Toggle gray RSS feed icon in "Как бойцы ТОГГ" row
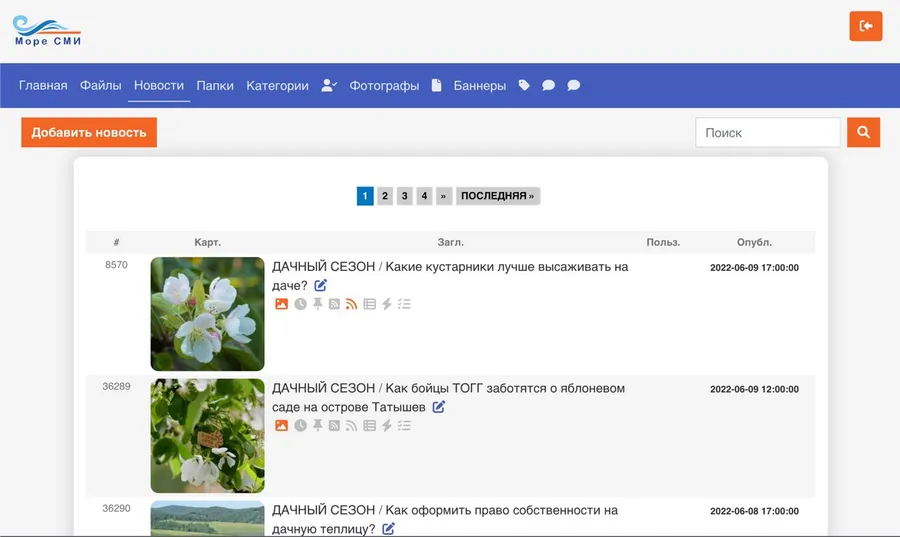The height and width of the screenshot is (537, 900). tap(351, 426)
